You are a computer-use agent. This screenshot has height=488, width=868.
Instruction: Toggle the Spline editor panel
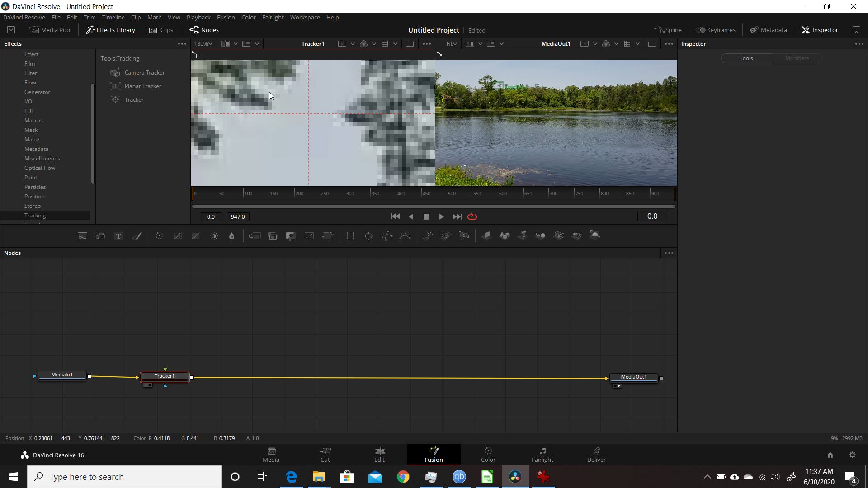click(x=668, y=30)
